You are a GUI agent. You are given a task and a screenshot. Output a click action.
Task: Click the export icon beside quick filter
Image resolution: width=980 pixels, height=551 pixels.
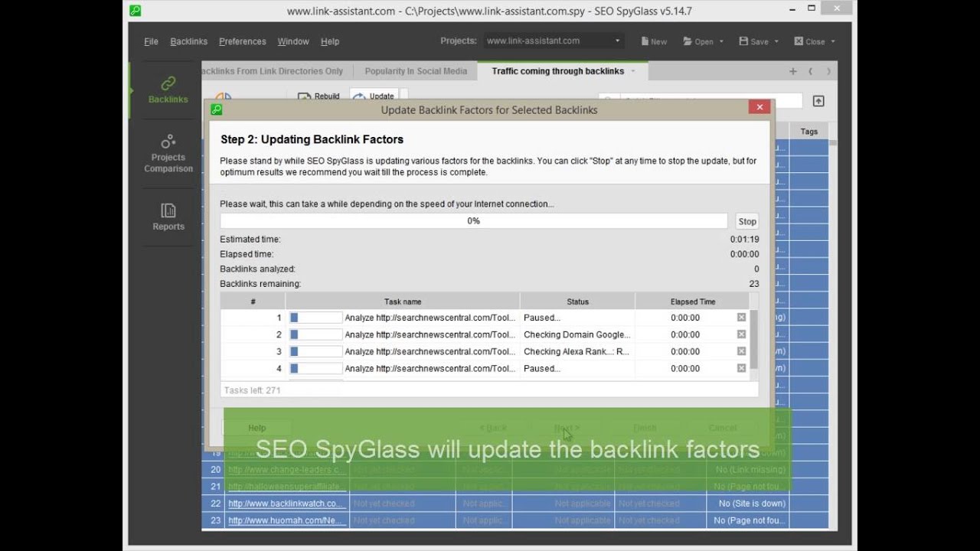click(818, 101)
